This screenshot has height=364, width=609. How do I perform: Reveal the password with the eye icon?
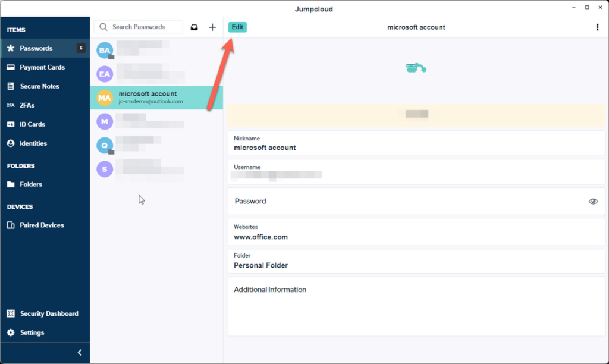pyautogui.click(x=593, y=201)
